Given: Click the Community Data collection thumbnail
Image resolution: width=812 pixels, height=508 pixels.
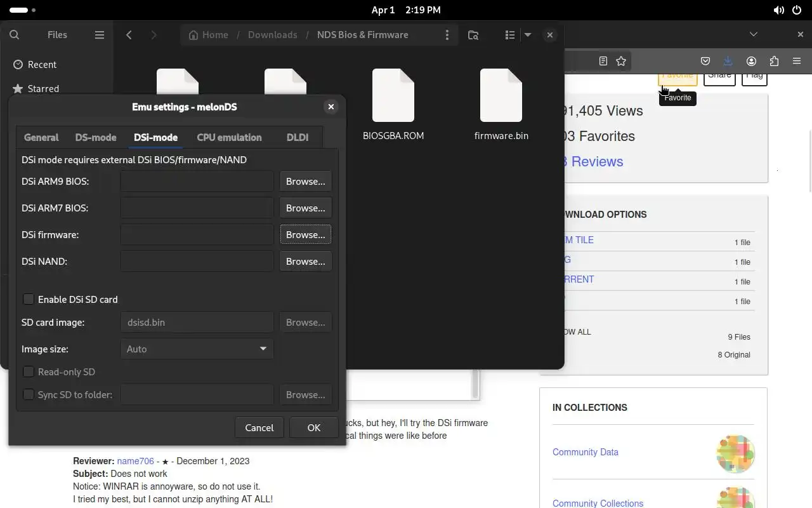Looking at the screenshot, I should (735, 453).
